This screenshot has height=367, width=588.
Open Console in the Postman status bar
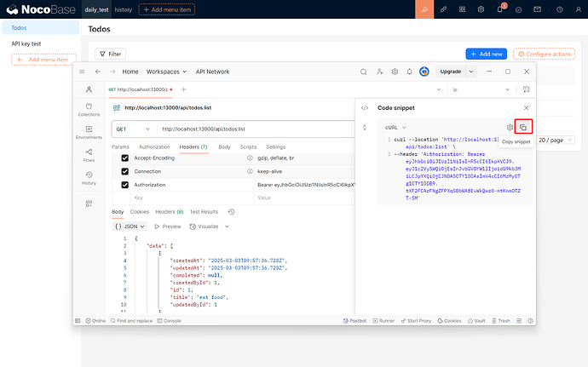pos(169,321)
